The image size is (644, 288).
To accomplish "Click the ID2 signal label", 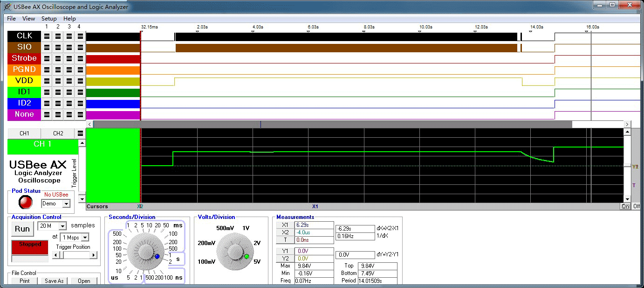I will [25, 103].
